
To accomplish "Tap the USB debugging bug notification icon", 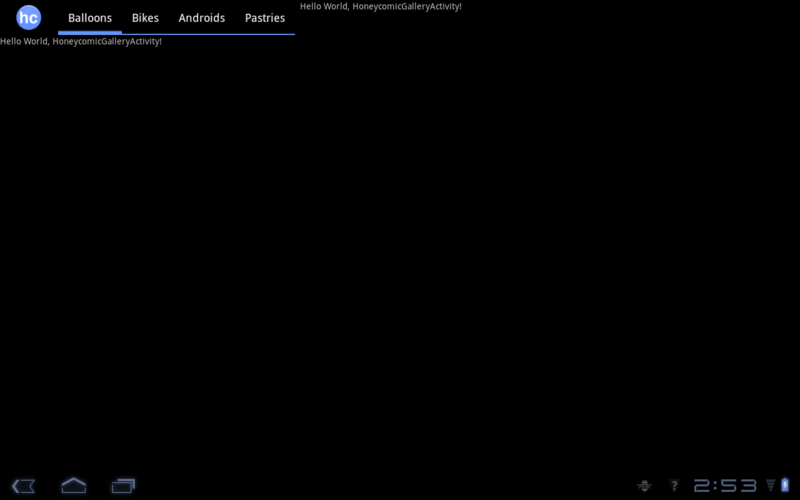I will coord(644,486).
